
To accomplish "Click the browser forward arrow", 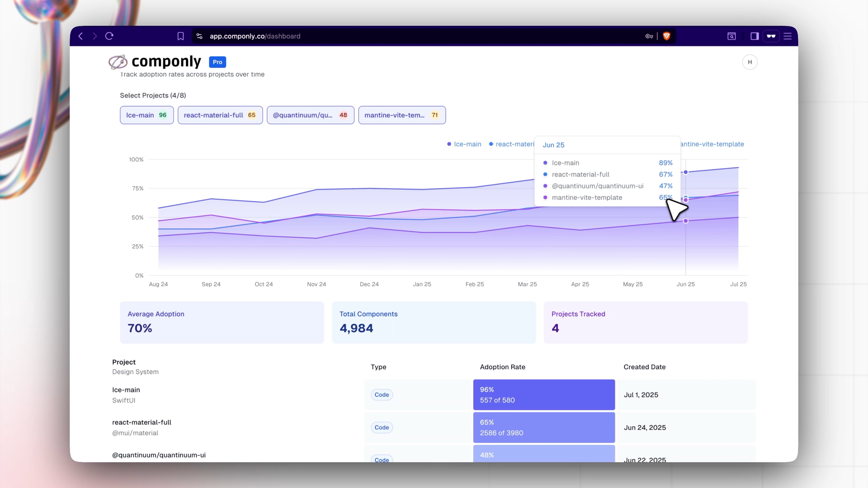I will pos(95,36).
